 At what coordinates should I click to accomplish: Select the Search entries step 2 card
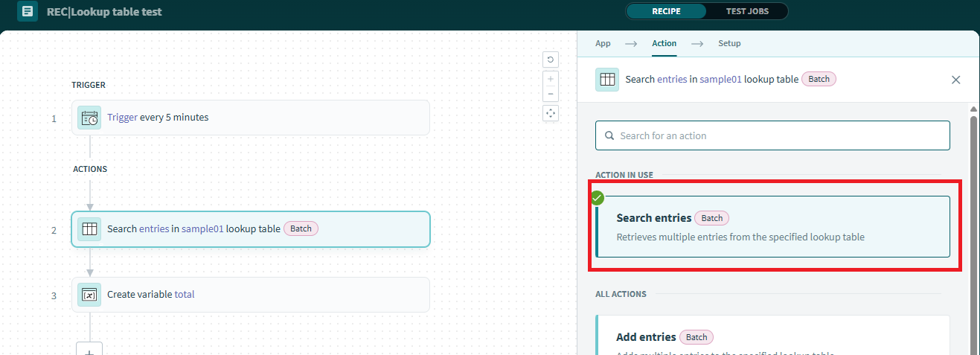[251, 229]
